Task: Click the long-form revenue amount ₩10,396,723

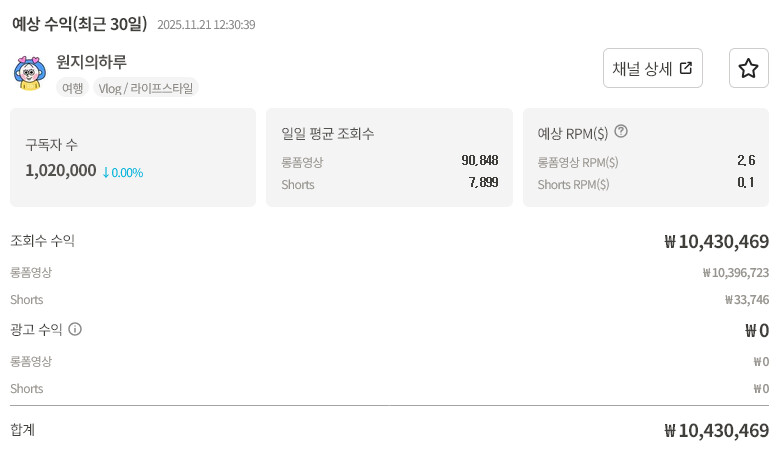Action: coord(735,272)
